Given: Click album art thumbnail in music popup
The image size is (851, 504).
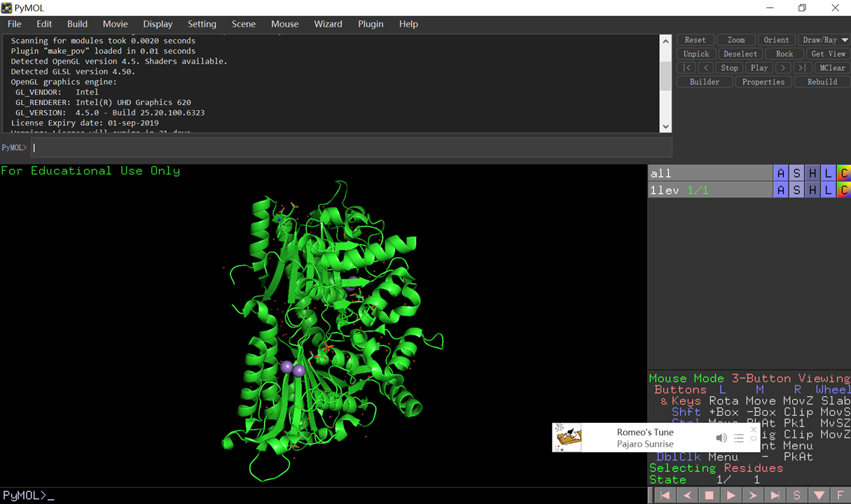Looking at the screenshot, I should pos(567,437).
